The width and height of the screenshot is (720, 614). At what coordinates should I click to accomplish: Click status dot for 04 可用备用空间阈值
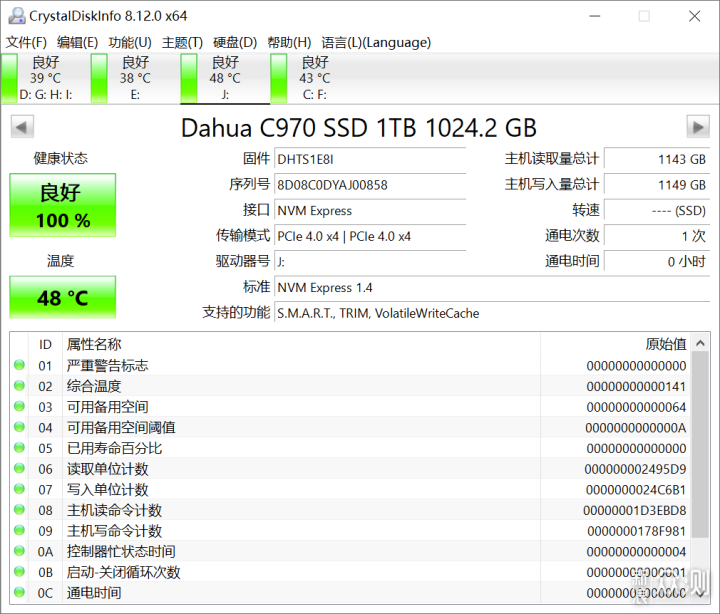pyautogui.click(x=19, y=427)
